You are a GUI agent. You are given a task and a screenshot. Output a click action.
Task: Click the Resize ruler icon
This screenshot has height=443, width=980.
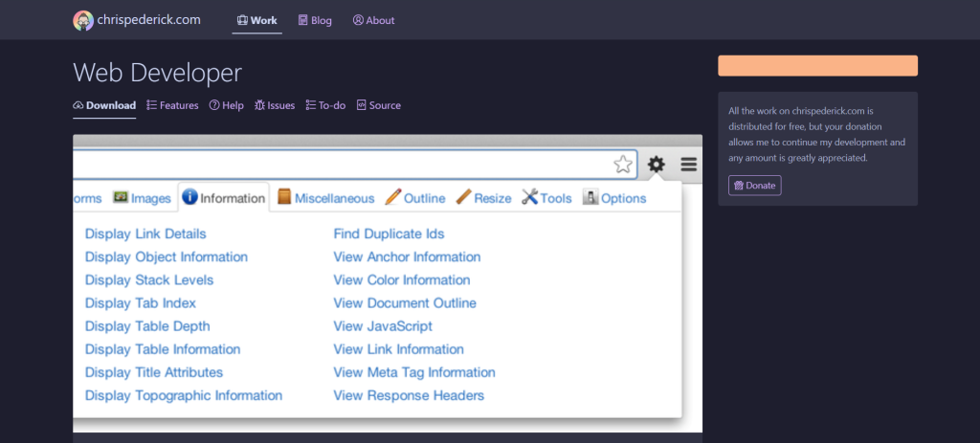point(463,197)
